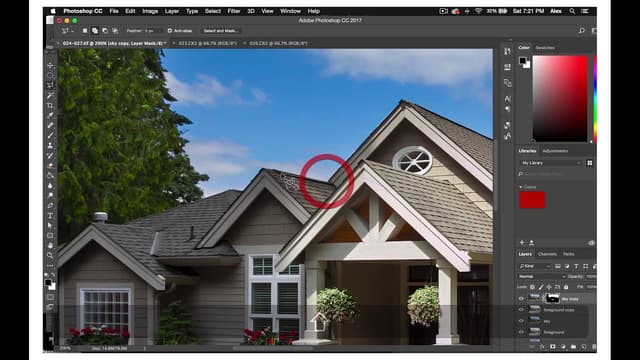Toggle Lock All padlock icon

(566, 287)
